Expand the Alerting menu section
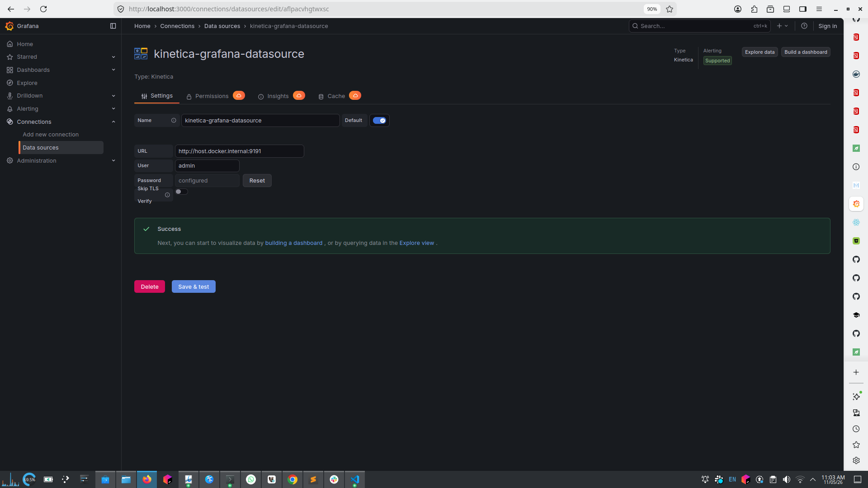Image resolution: width=868 pixels, height=488 pixels. click(x=113, y=109)
